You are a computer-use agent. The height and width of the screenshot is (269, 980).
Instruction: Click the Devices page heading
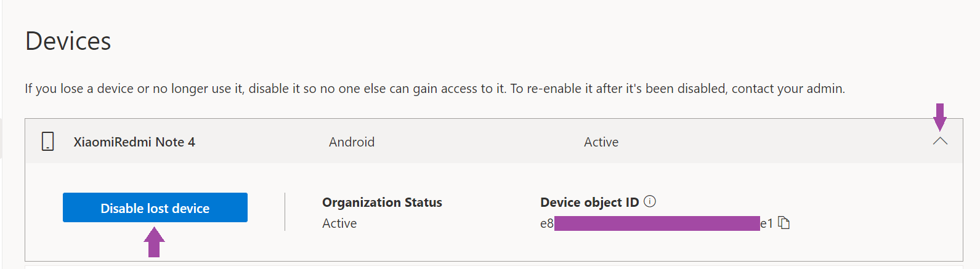[68, 41]
